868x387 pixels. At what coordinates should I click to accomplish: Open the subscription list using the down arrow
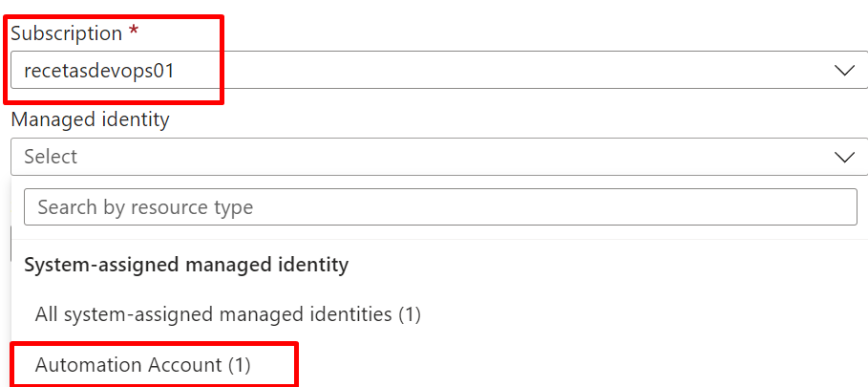[844, 71]
